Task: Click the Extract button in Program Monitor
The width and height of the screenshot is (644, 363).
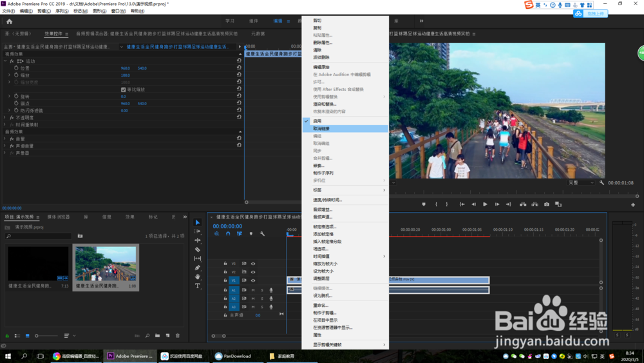Action: pyautogui.click(x=535, y=204)
